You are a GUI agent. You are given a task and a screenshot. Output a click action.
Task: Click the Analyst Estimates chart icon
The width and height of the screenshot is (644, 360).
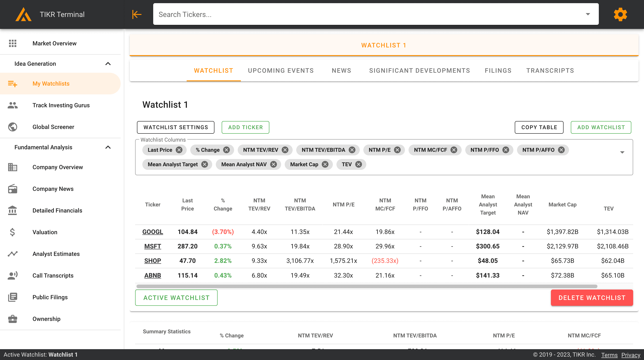[x=12, y=253]
